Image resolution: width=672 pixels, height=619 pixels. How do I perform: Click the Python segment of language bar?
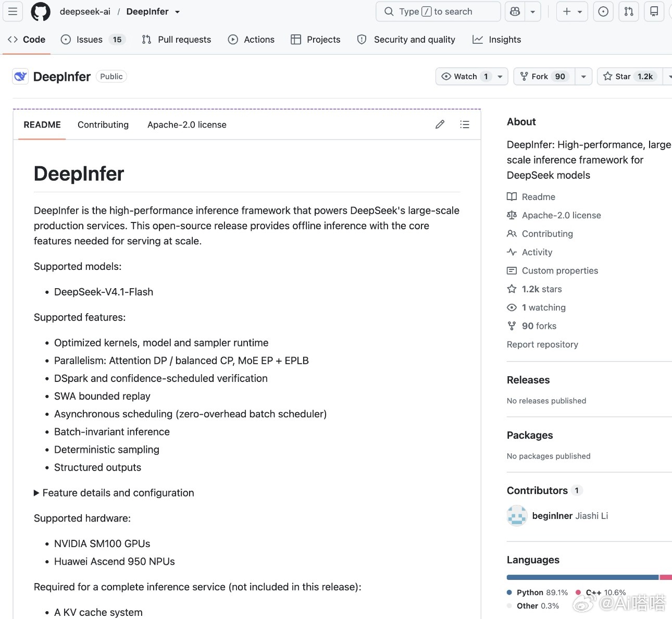click(x=582, y=577)
